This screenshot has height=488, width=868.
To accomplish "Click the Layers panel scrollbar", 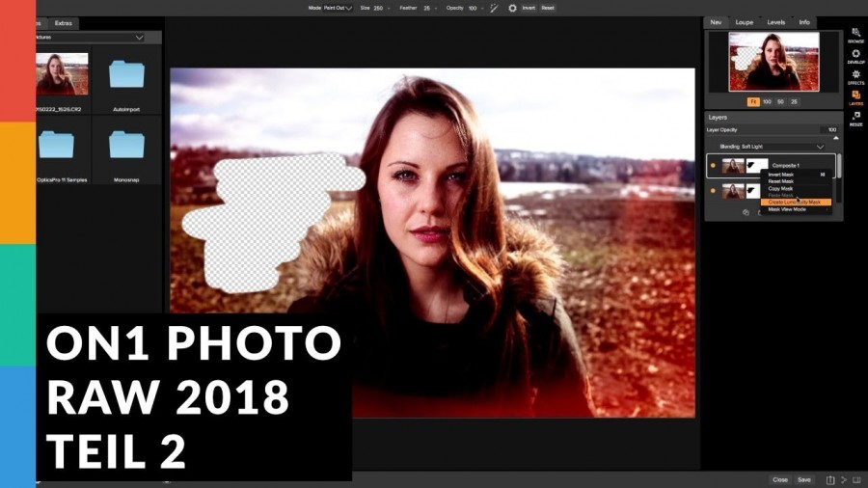I will click(x=839, y=166).
